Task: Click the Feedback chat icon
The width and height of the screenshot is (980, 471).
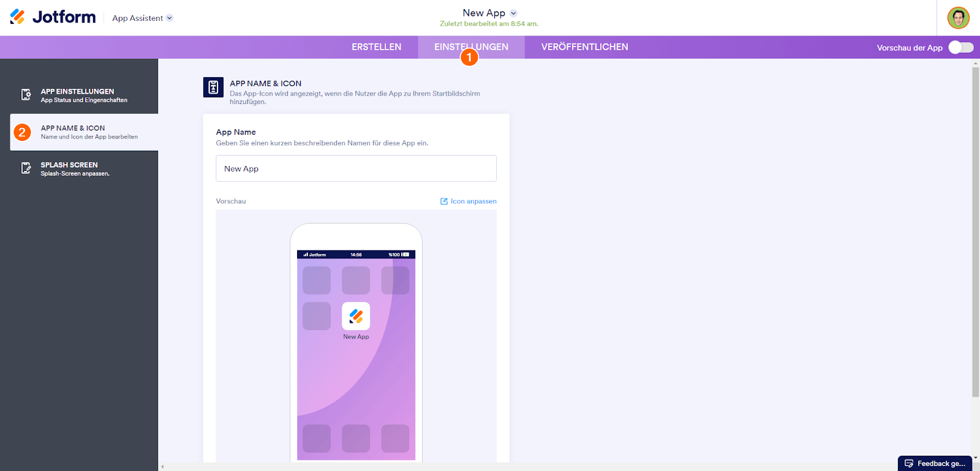Action: coord(909,464)
